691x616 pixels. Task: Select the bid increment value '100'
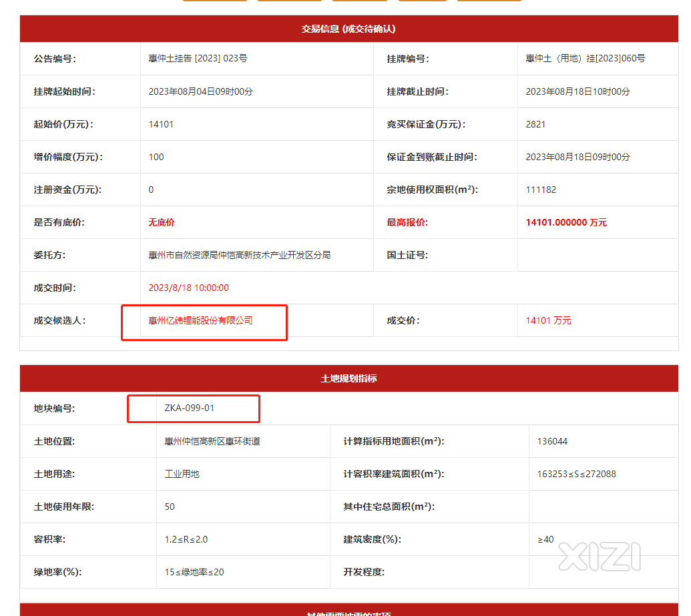pyautogui.click(x=156, y=157)
